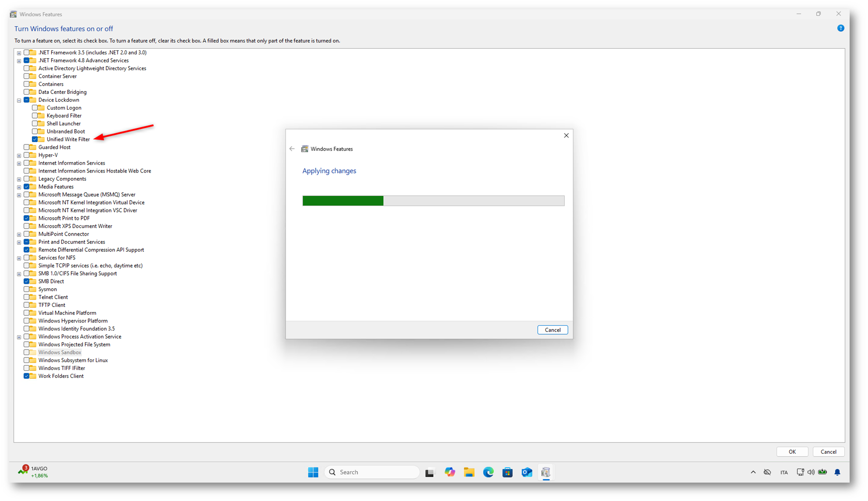Image resolution: width=868 pixels, height=501 pixels.
Task: Click the Windows Features taskbar icon
Action: (x=546, y=472)
